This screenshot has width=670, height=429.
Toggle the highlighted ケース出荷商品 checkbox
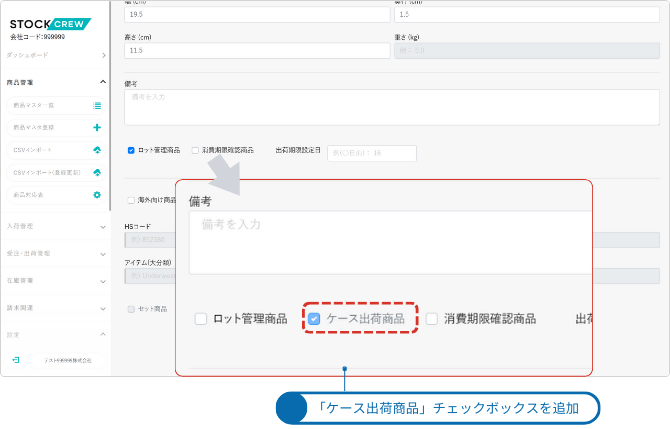pyautogui.click(x=314, y=319)
